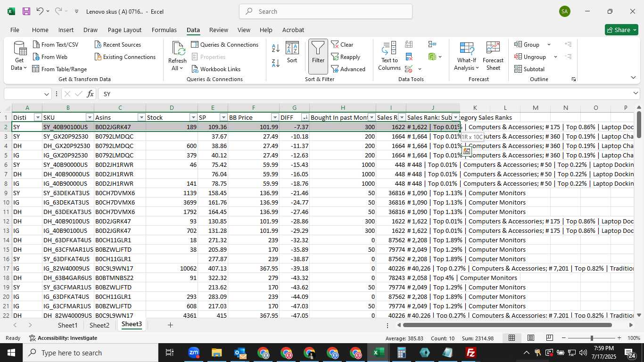
Task: Open the Sort dialog
Action: tap(292, 53)
